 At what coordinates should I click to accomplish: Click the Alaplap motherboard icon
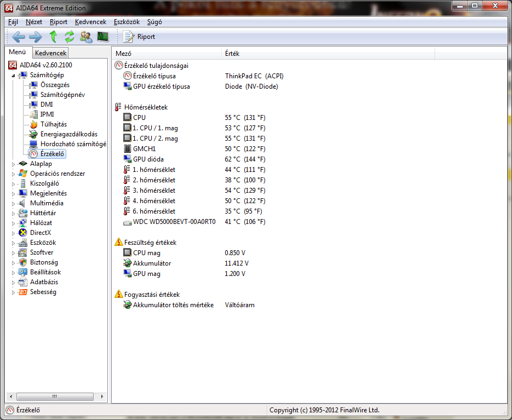tap(23, 164)
